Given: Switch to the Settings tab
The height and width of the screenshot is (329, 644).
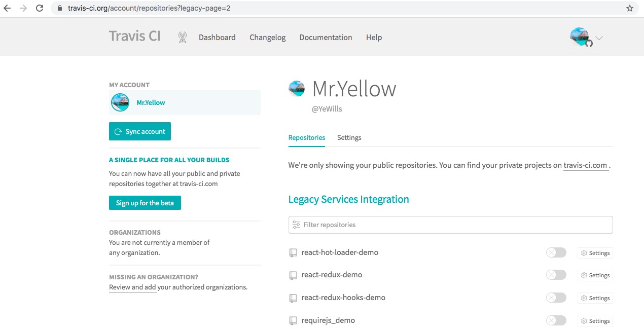Looking at the screenshot, I should pos(349,137).
